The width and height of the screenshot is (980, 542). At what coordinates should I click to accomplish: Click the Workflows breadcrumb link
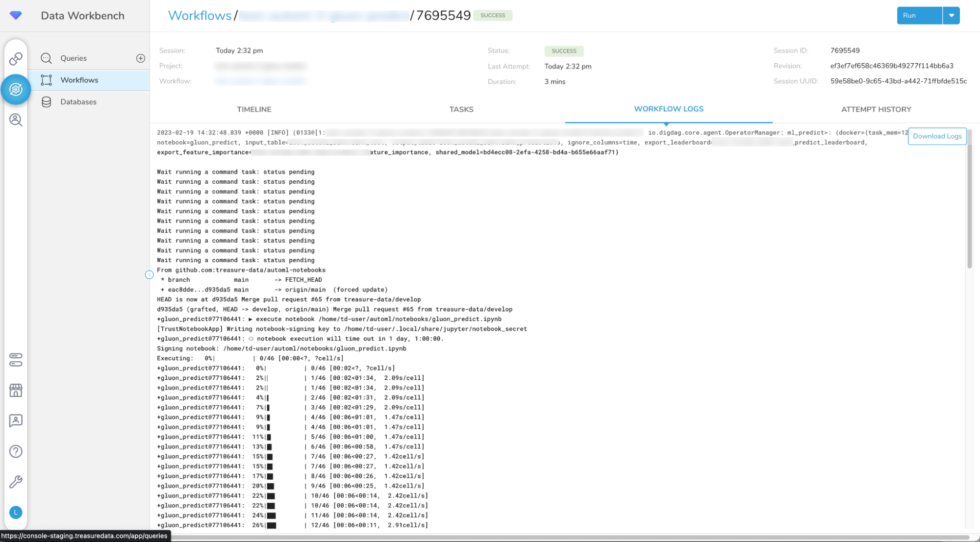tap(200, 16)
